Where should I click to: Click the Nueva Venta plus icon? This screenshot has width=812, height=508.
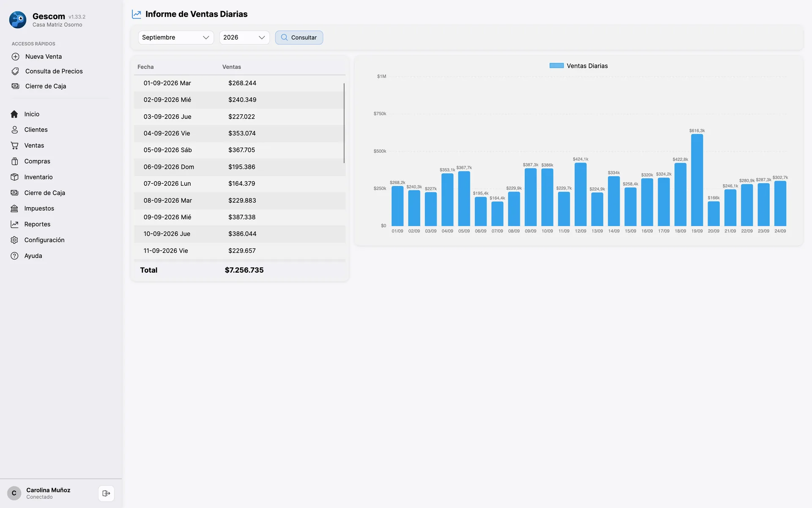(x=15, y=56)
